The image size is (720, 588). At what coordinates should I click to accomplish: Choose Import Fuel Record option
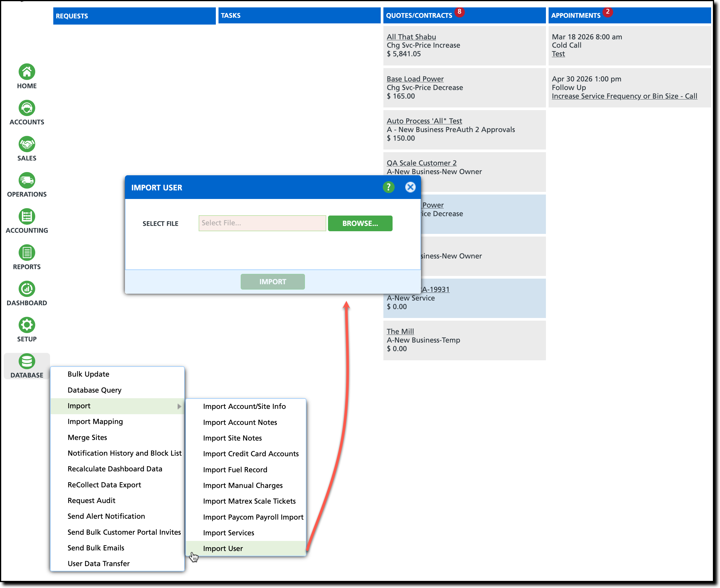pyautogui.click(x=235, y=470)
